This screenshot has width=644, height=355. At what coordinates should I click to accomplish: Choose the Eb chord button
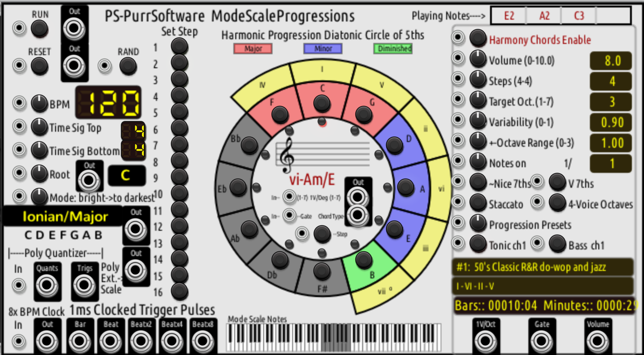[x=238, y=187]
